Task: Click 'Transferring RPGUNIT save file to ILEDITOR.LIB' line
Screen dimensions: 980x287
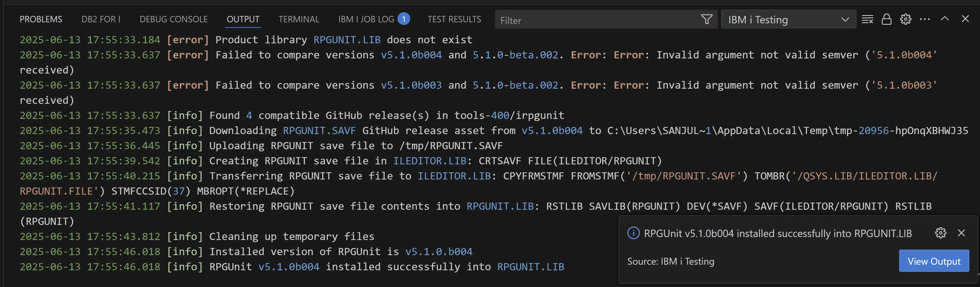Action: pos(479,183)
